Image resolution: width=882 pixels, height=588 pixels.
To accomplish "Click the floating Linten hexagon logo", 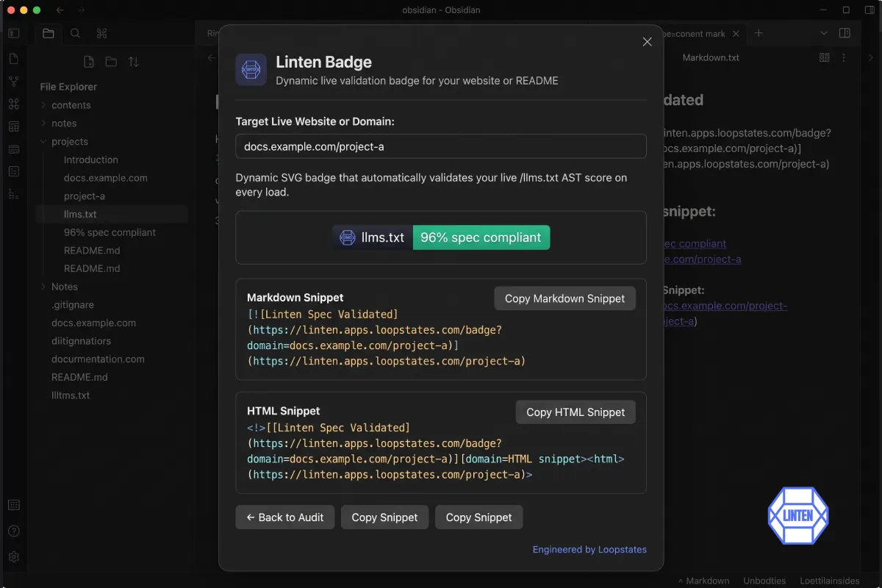I will tap(798, 516).
